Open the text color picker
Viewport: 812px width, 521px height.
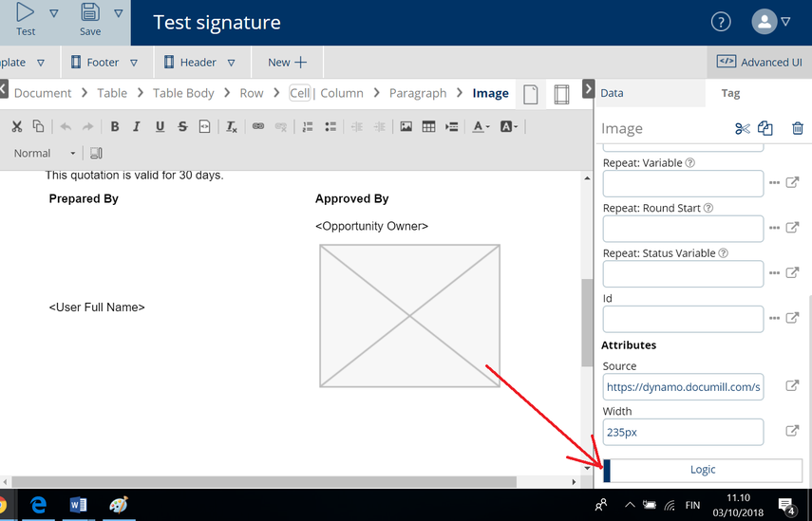tap(481, 126)
